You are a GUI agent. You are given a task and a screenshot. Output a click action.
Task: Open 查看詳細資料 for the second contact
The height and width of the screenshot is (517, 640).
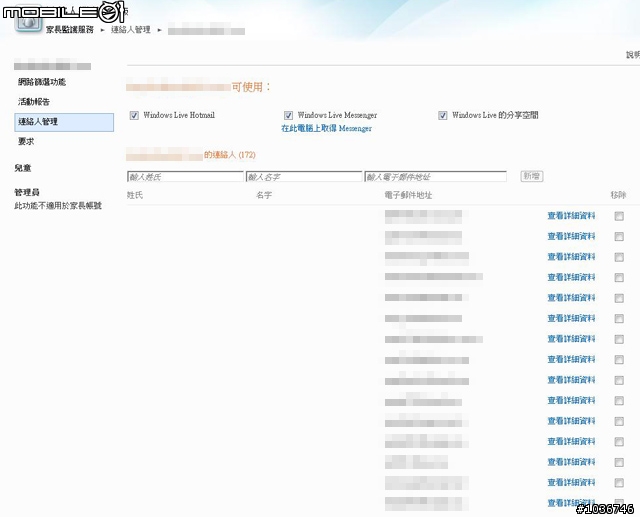click(571, 236)
